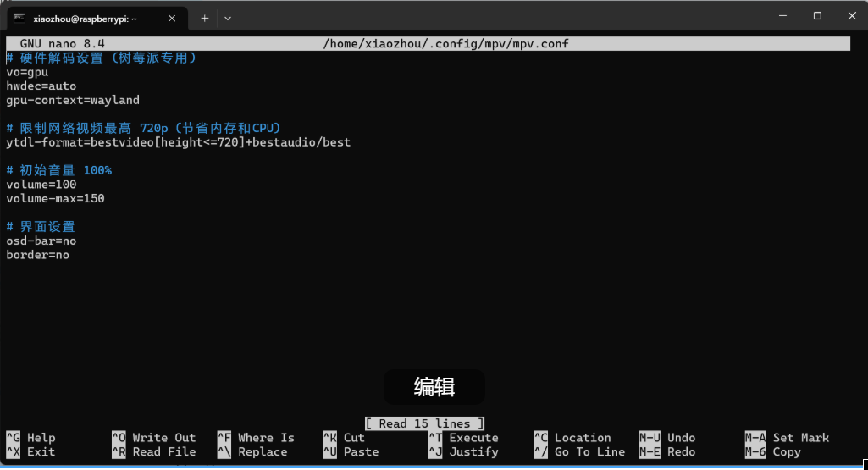Image resolution: width=868 pixels, height=470 pixels.
Task: Maximize the terminal window
Action: [x=817, y=16]
